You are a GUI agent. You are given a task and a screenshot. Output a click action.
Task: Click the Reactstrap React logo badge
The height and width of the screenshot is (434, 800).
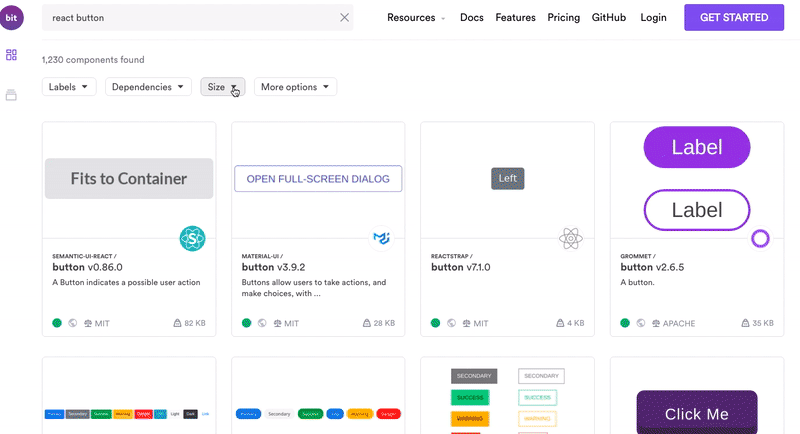point(570,238)
